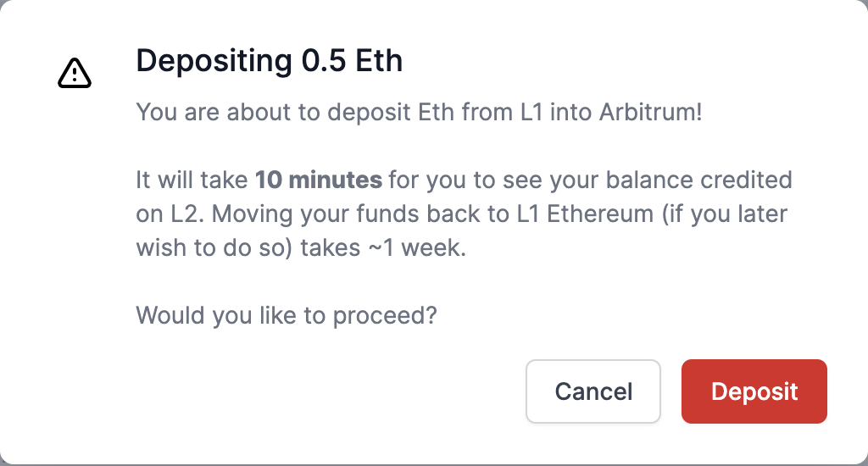Image resolution: width=868 pixels, height=466 pixels.
Task: Click the sentence about depositing into Arbitrum
Action: tap(419, 113)
